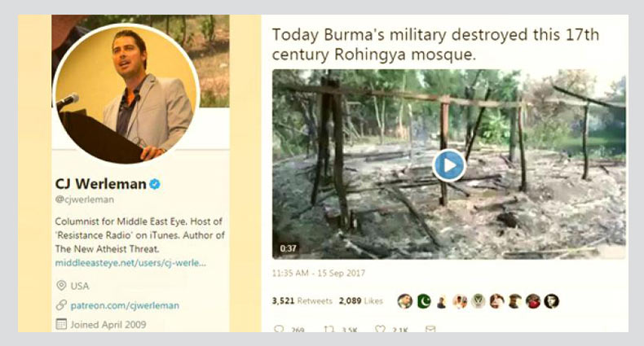
Task: Click the CJ Werleman display name
Action: [x=100, y=184]
